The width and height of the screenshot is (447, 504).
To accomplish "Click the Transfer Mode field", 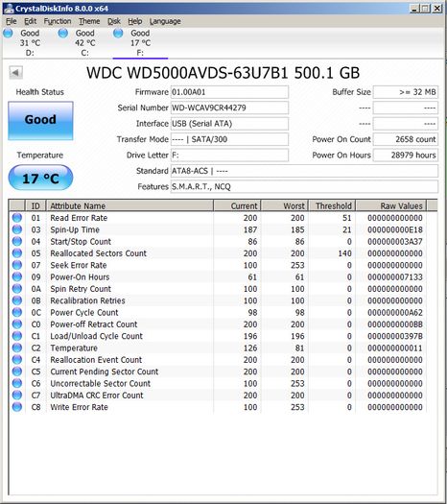I will point(229,139).
